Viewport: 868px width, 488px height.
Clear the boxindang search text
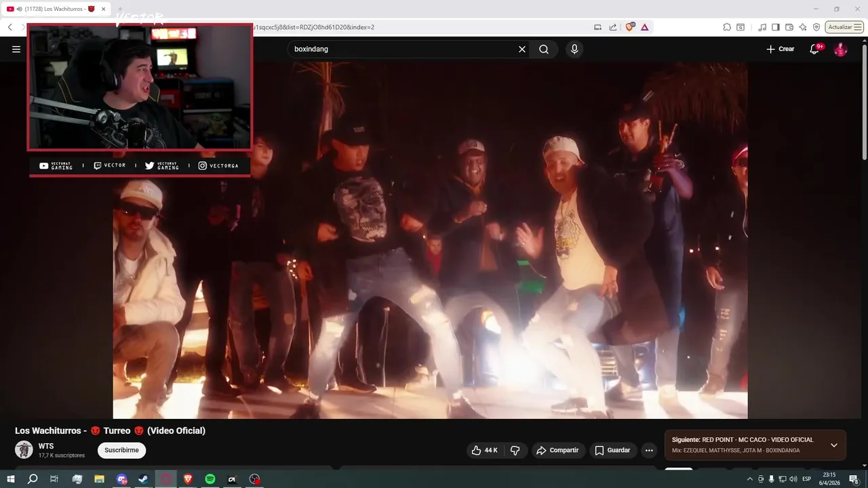pyautogui.click(x=522, y=49)
